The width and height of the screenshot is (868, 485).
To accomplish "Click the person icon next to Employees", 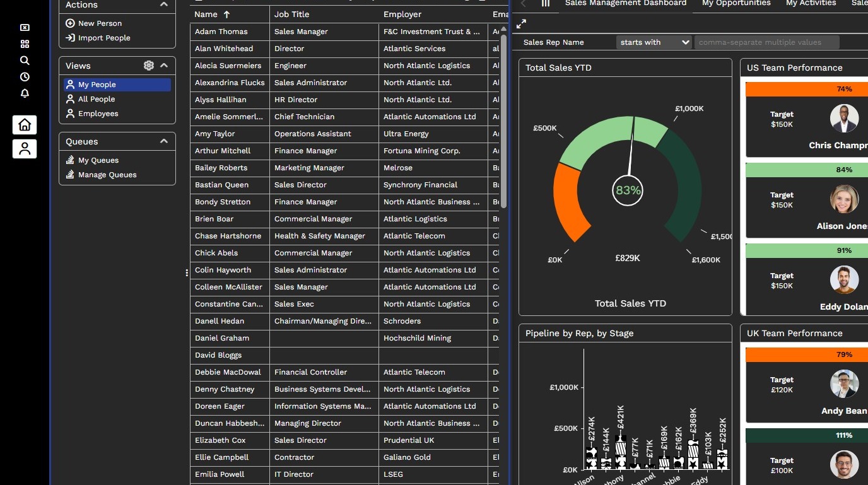I will [x=70, y=114].
